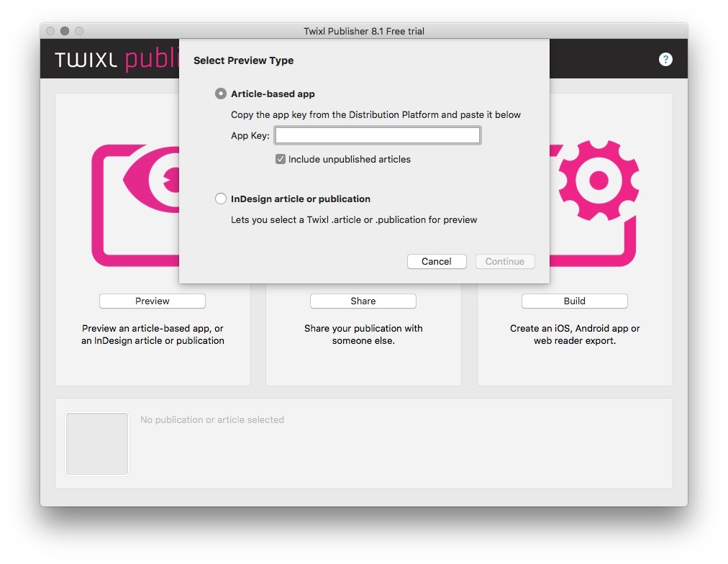The height and width of the screenshot is (564, 728).
Task: Open the help question mark icon
Action: coord(665,60)
